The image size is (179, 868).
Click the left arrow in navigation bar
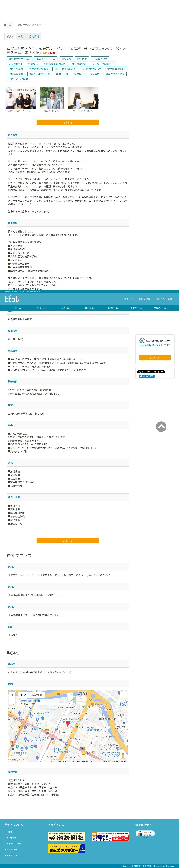3,308
